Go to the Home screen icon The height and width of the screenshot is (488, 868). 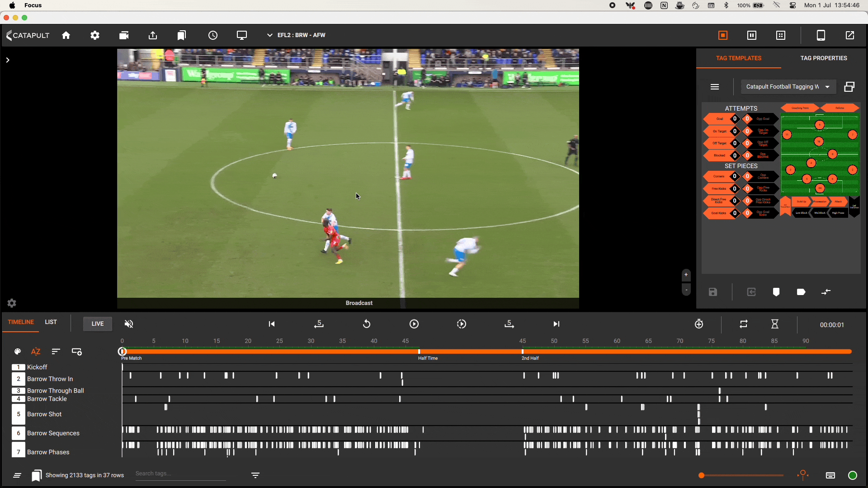(x=66, y=35)
